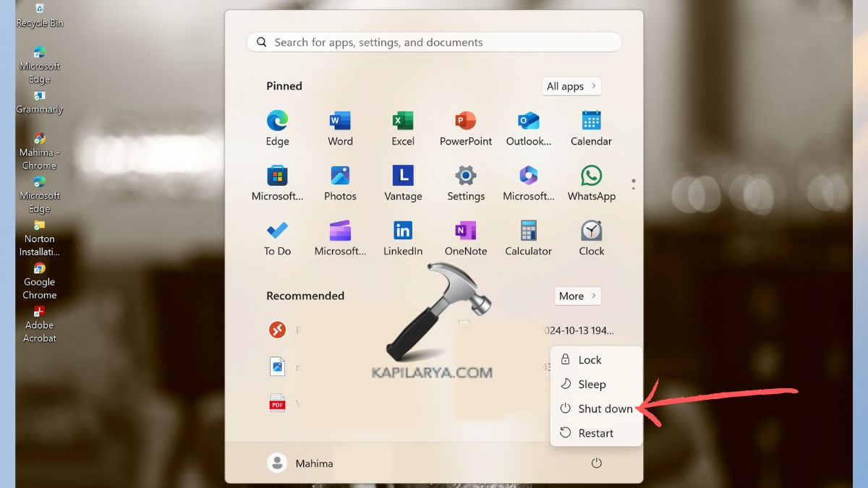Choose Shut down from power menu

(596, 408)
